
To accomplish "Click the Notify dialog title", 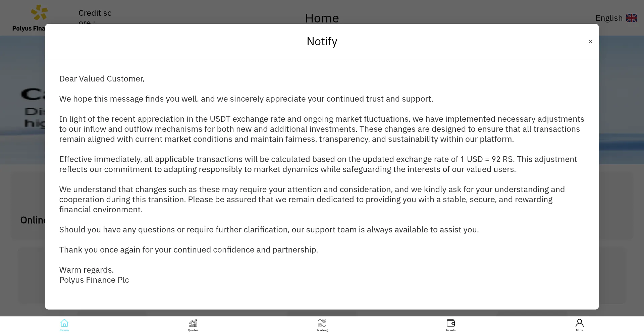I will 322,42.
